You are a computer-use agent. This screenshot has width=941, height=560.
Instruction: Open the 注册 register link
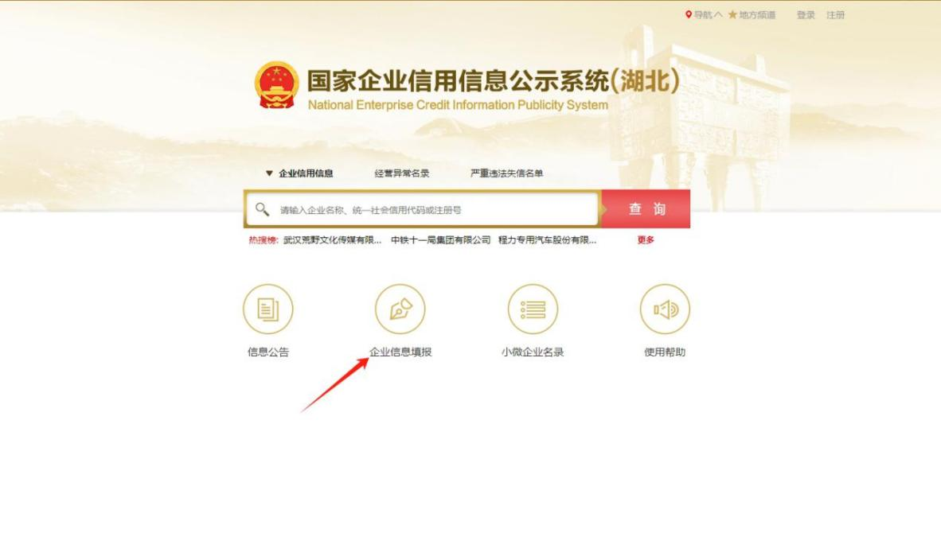(835, 15)
